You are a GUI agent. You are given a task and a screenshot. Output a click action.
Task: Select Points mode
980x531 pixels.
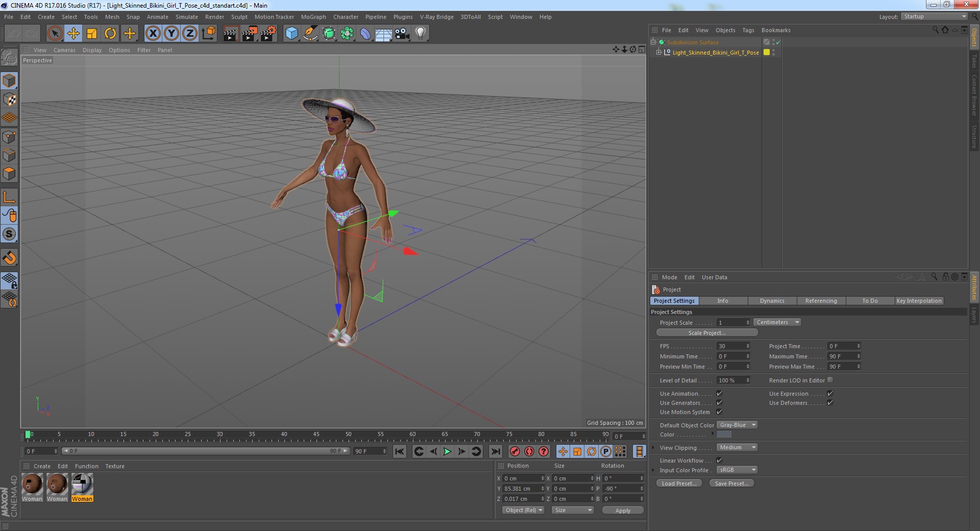(9, 137)
